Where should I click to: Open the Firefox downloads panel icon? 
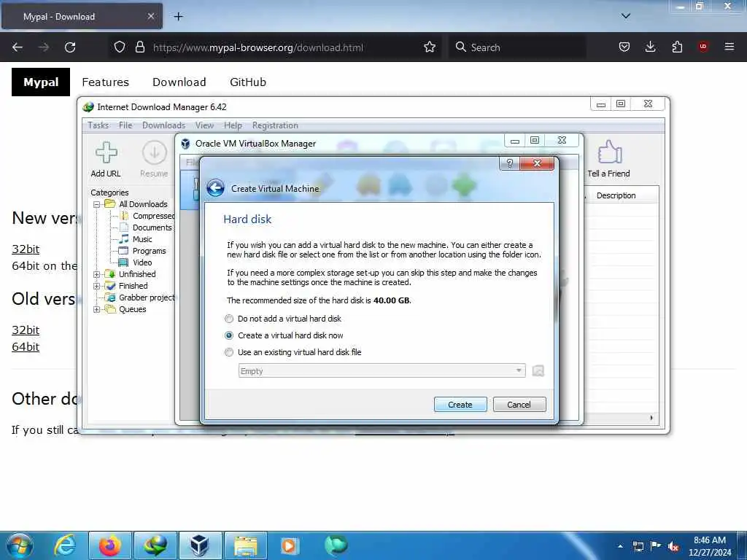(x=650, y=47)
